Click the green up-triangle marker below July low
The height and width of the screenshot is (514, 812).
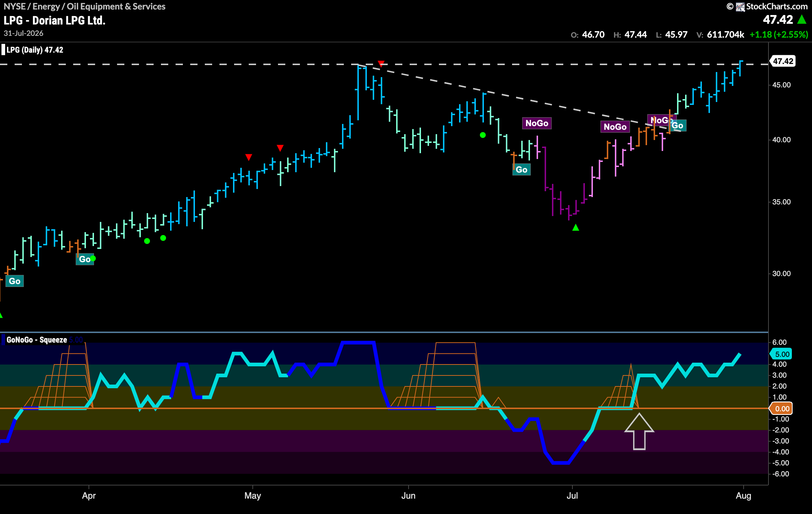pos(576,228)
